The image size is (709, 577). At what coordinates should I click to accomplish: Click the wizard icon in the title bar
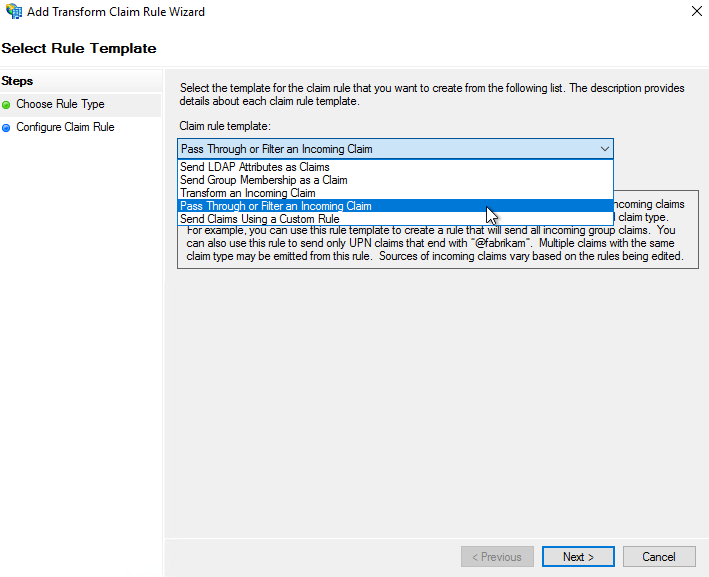coord(14,12)
